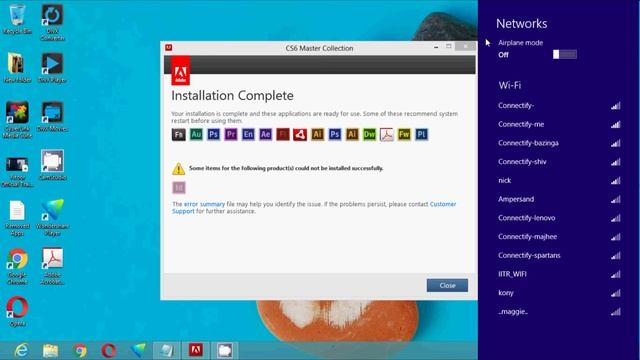Select the DivX Converter desktop shortcut

point(52,22)
